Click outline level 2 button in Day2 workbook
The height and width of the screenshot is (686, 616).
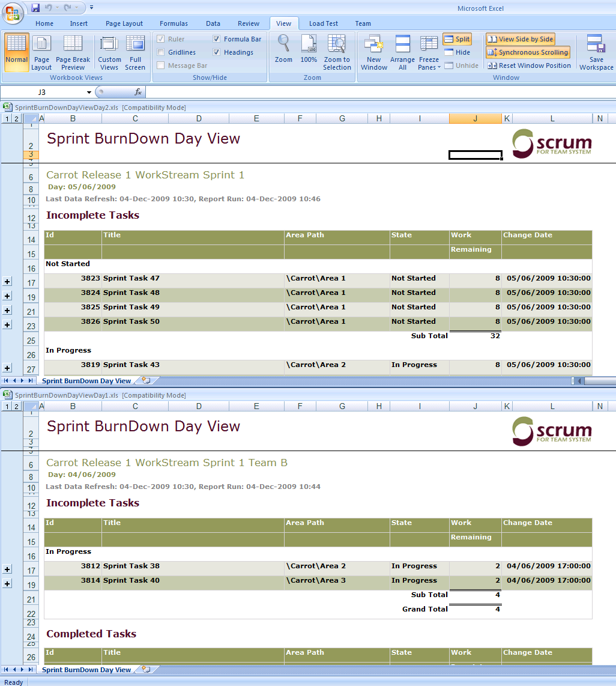[16, 118]
